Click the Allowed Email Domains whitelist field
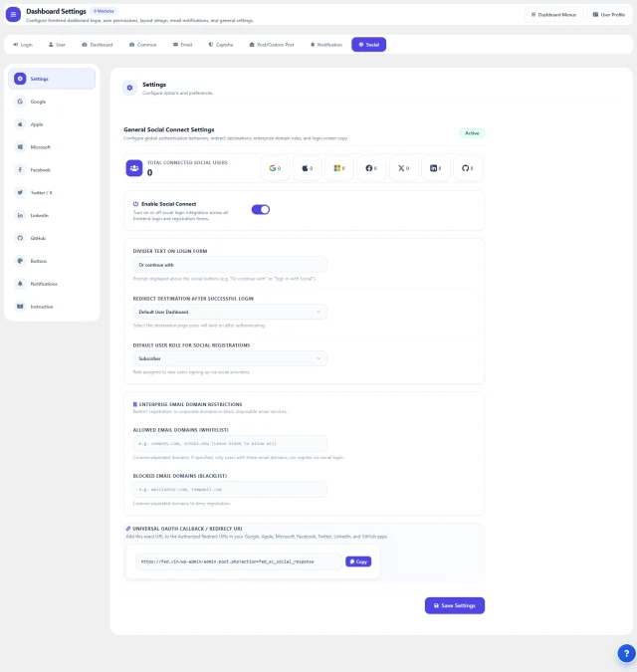This screenshot has height=672, width=637. tap(230, 443)
